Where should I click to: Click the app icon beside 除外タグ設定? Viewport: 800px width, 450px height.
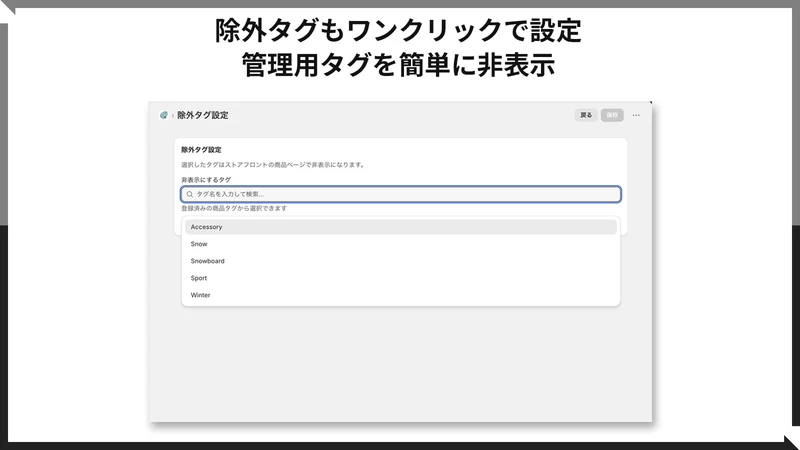[163, 115]
